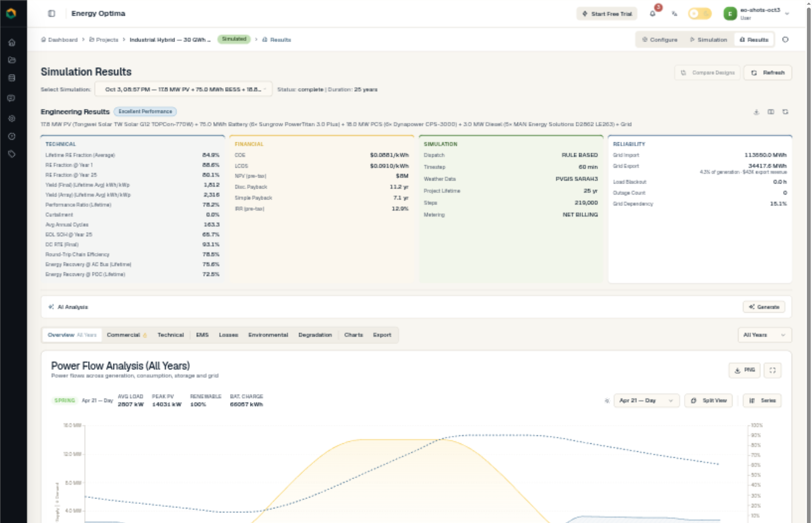Download the engineering results icon
The width and height of the screenshot is (812, 523).
[x=757, y=112]
